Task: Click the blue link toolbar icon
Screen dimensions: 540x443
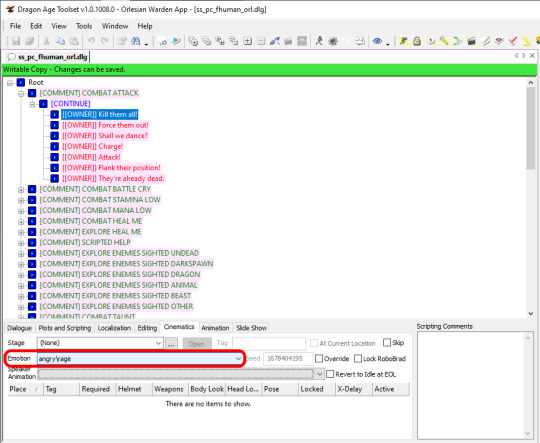Action: click(274, 41)
